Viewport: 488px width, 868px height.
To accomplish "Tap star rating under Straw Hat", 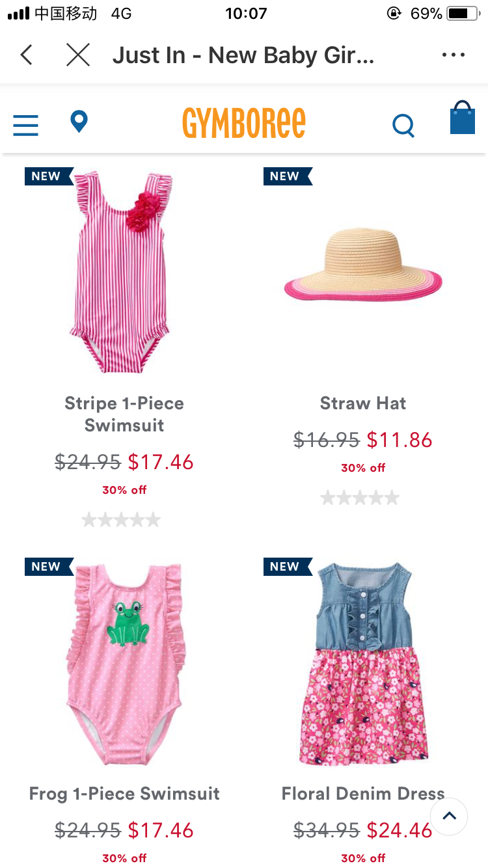I will point(360,498).
